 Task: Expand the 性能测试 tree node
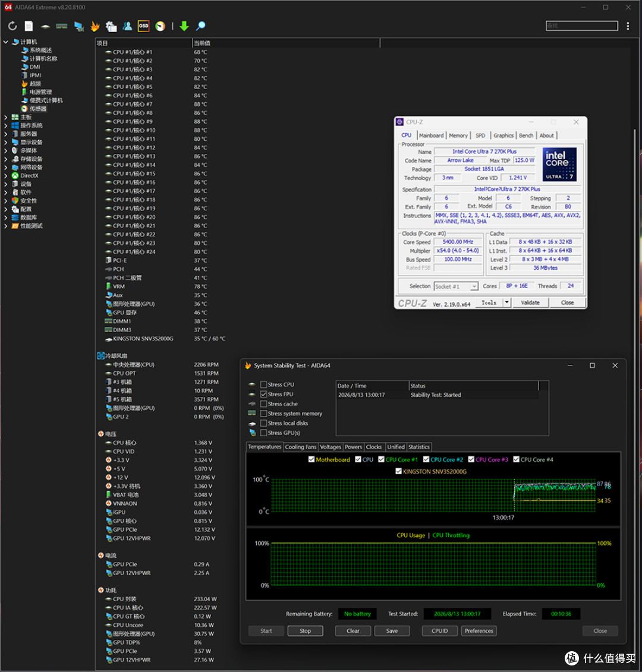pos(5,226)
